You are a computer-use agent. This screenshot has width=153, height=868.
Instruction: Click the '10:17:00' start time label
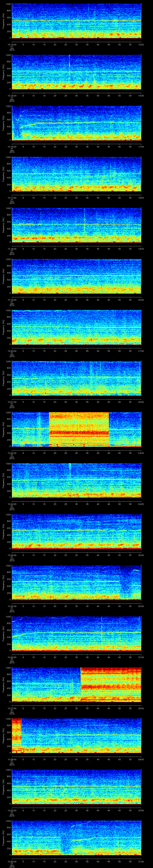click(x=12, y=197)
